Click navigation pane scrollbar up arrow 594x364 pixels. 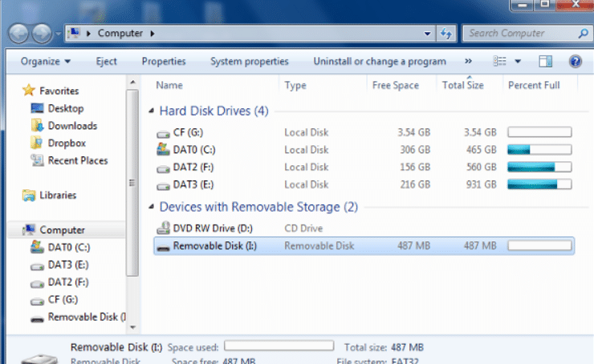132,82
